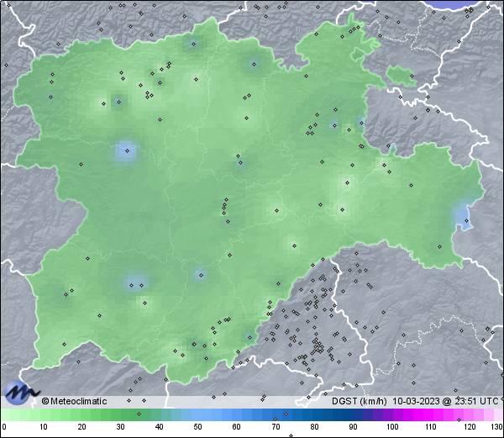
Task: Click the Meteoclimatic wave logo
Action: pos(21,393)
